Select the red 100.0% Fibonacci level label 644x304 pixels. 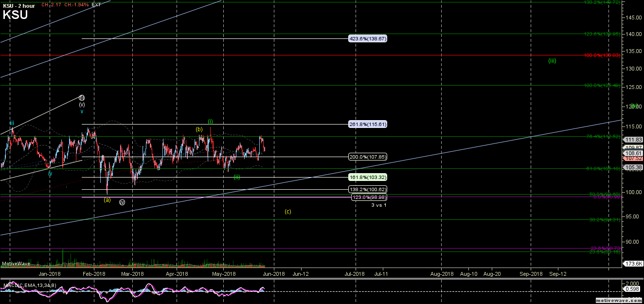tap(602, 55)
